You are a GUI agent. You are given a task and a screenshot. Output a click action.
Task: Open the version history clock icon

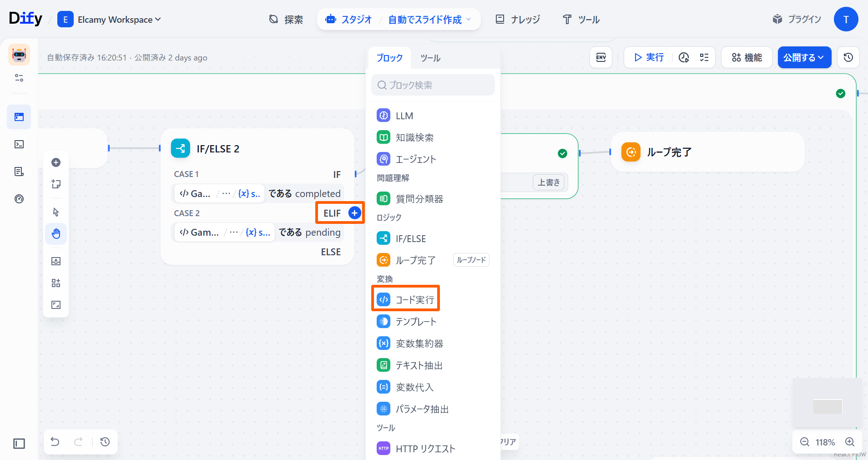pos(848,57)
